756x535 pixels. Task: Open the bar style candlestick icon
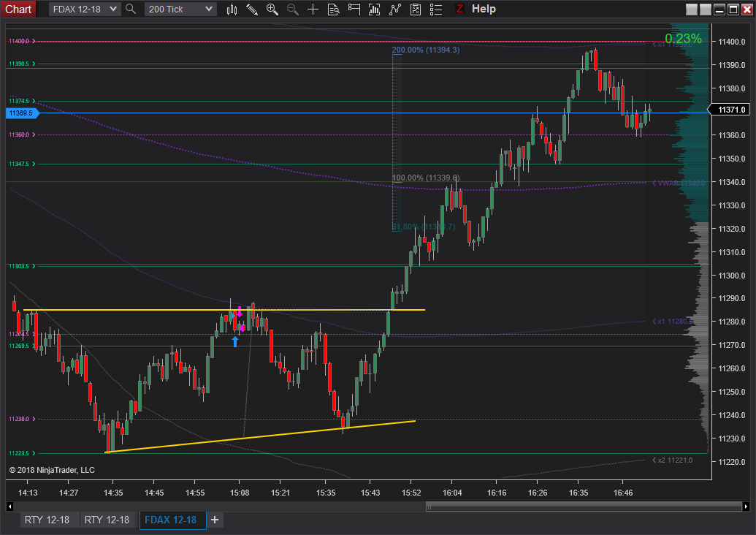[232, 10]
